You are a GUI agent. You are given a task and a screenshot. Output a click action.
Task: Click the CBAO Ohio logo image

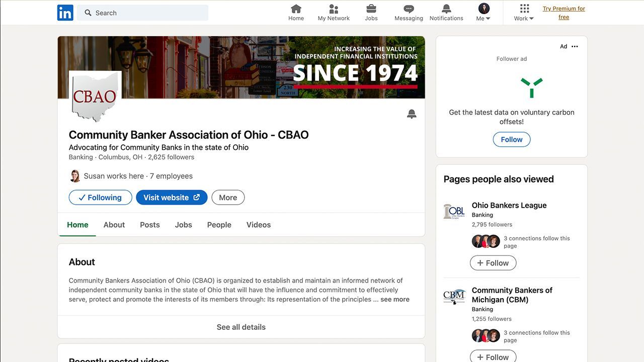[x=95, y=97]
